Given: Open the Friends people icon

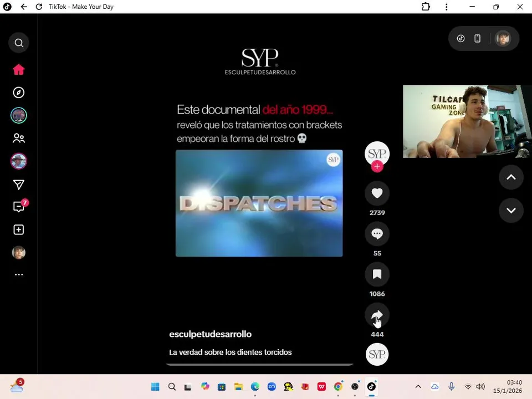Looking at the screenshot, I should point(19,138).
